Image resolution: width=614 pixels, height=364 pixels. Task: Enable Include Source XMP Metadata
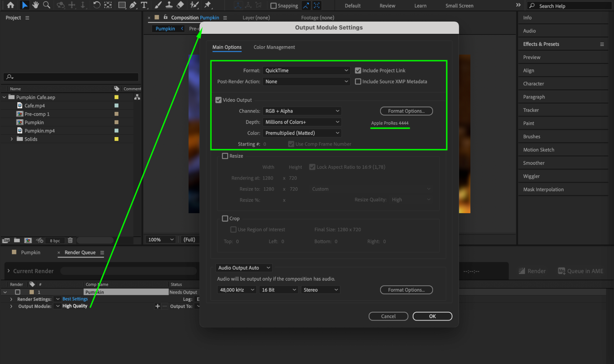358,82
